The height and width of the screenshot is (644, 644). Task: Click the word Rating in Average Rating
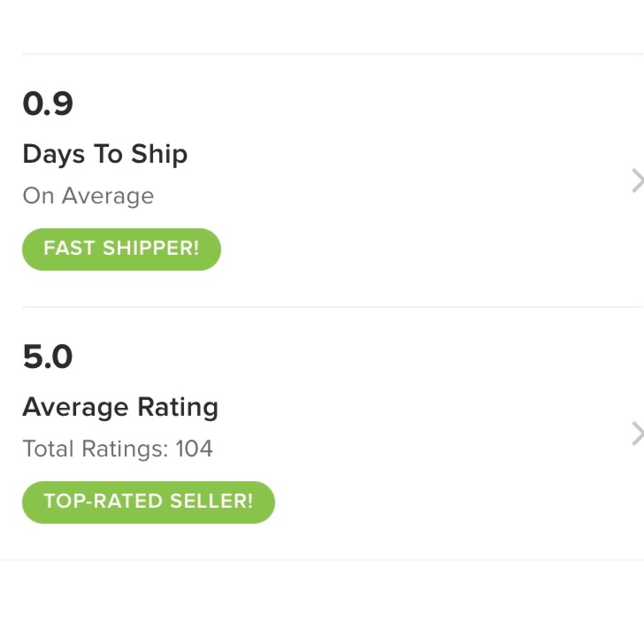pyautogui.click(x=178, y=408)
